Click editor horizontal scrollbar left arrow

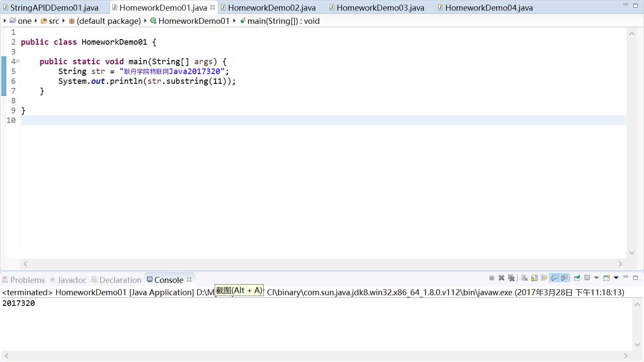[x=26, y=264]
